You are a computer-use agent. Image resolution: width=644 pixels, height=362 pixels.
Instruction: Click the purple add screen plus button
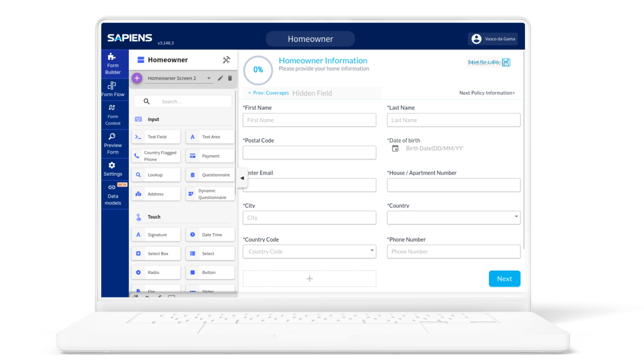pyautogui.click(x=137, y=78)
